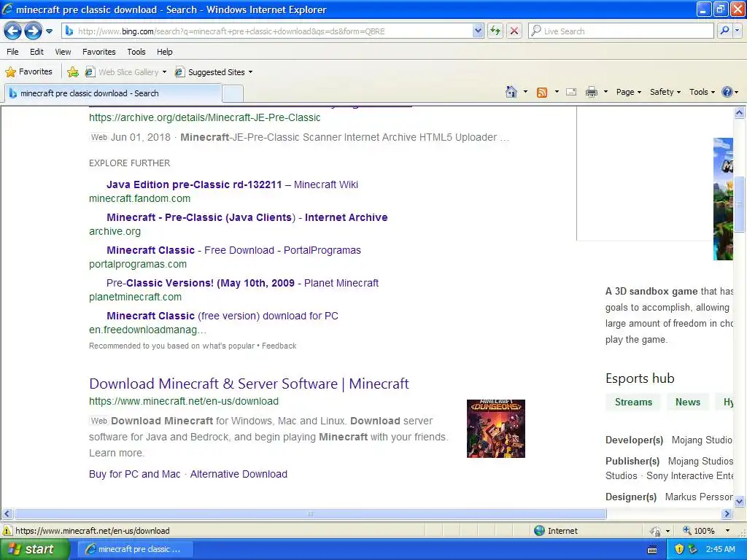Screen dimensions: 747x560
Task: Select the Internet Explorer taskbar button
Action: click(x=135, y=549)
